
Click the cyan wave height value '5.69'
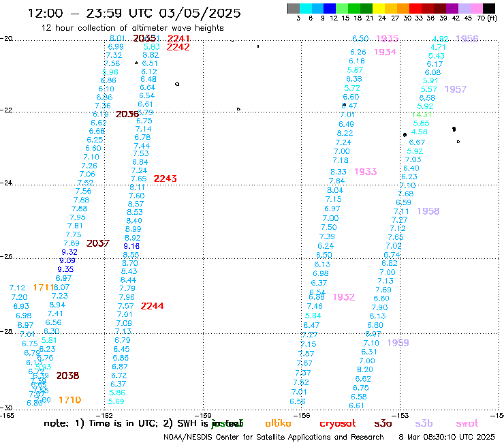116,402
